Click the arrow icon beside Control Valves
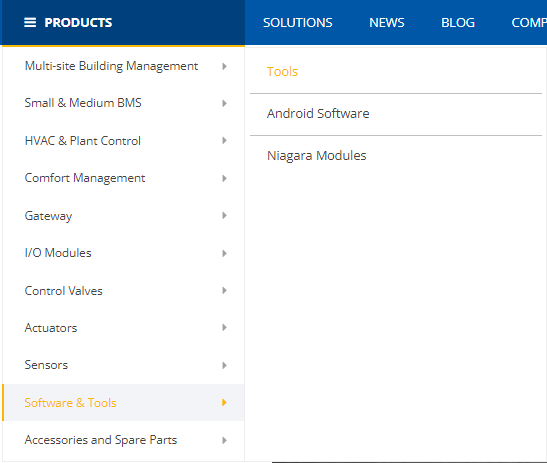The image size is (547, 463). click(x=224, y=290)
